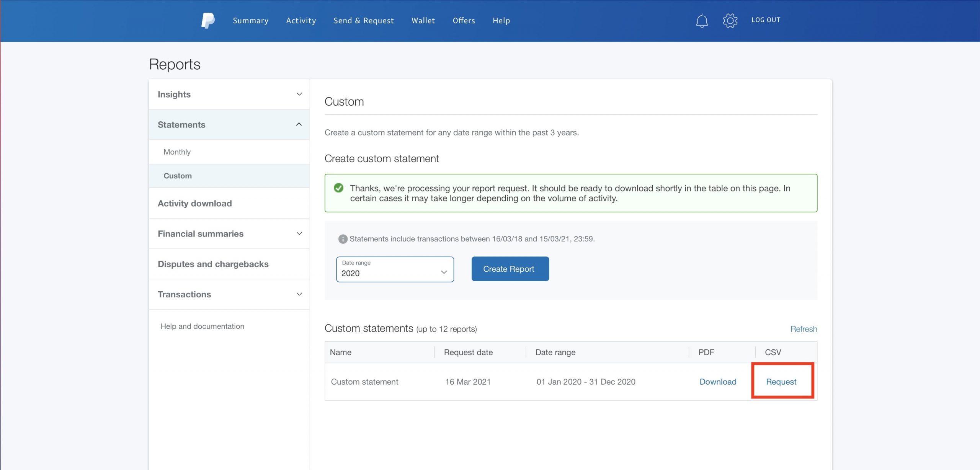
Task: Open the Activity tab in navigation
Action: [x=301, y=21]
